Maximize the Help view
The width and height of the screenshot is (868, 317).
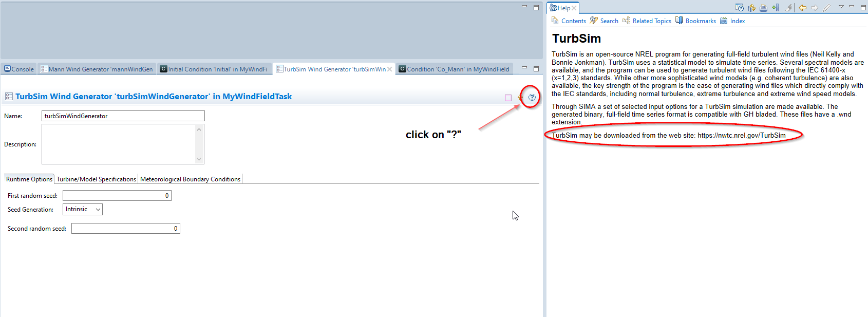[x=863, y=8]
